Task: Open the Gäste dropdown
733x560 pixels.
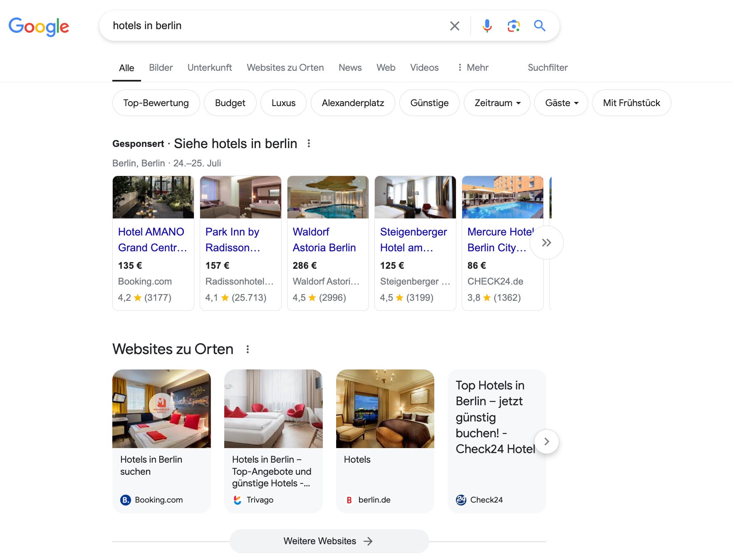Action: 561,103
